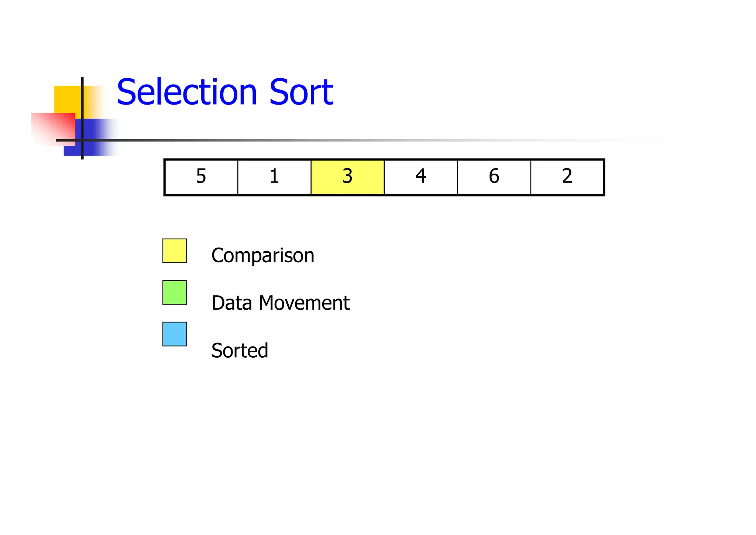Click the Sorted legend label
This screenshot has height=535, width=756.
(x=240, y=351)
